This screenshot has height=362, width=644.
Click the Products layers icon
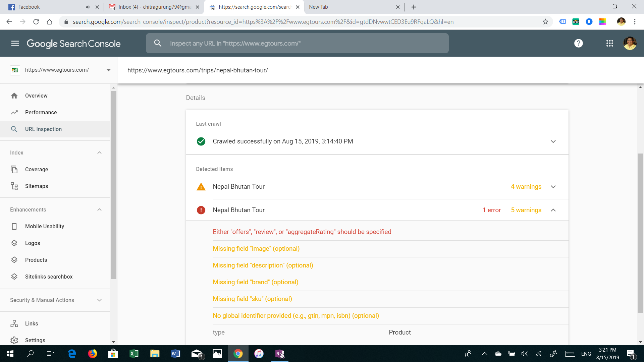(x=14, y=260)
